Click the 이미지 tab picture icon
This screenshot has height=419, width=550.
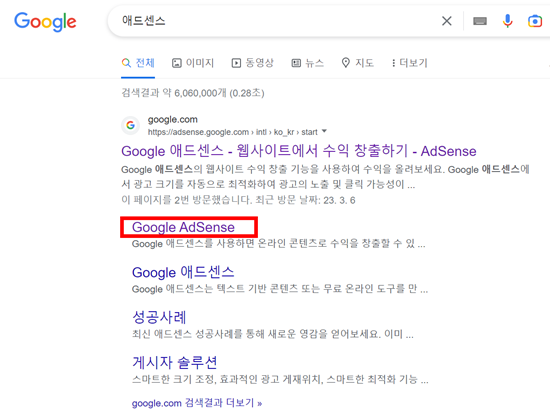pos(176,63)
